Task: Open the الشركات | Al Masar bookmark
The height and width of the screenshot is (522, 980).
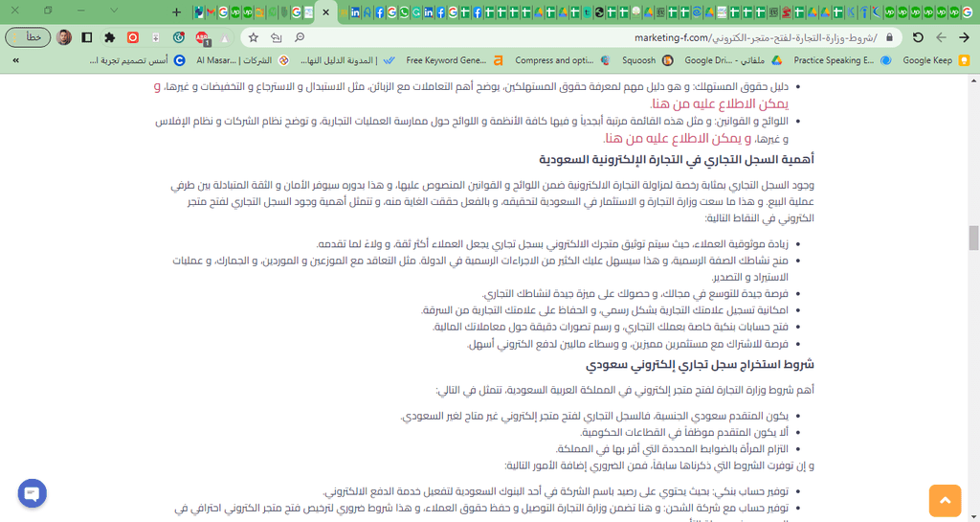Action: click(242, 60)
